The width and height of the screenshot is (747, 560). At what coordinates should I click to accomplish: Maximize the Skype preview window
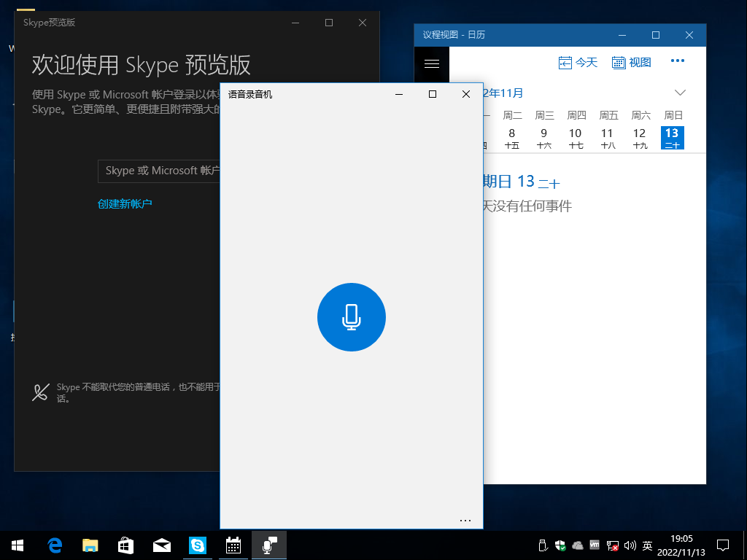[329, 23]
